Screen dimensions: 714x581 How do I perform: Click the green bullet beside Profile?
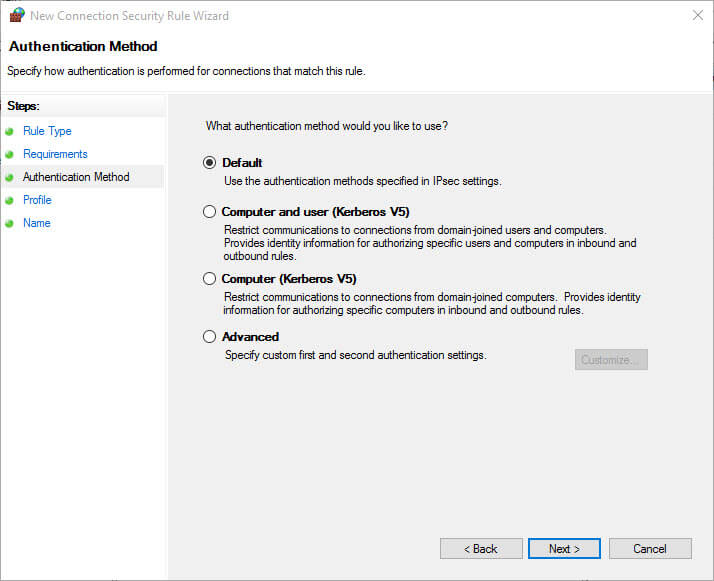pos(9,200)
